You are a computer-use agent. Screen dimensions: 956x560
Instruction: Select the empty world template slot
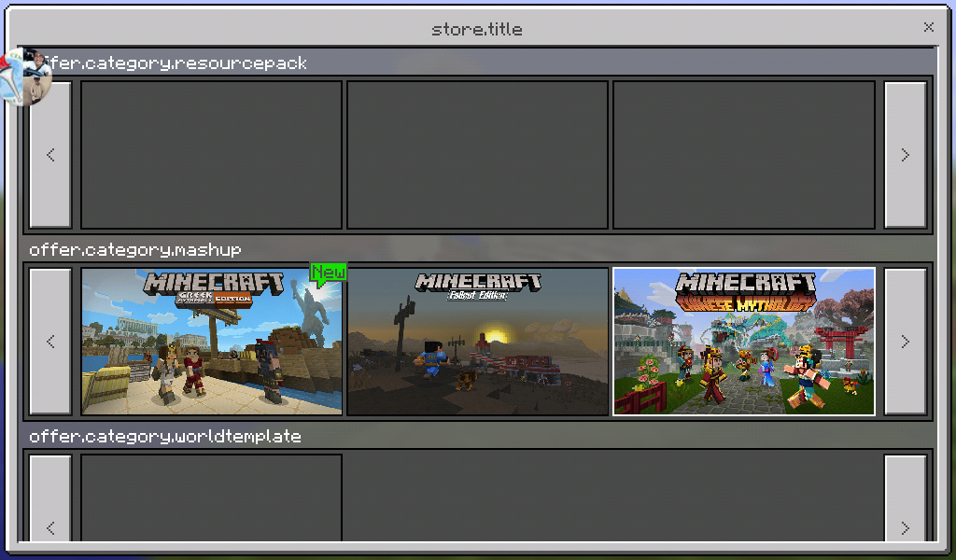coord(212,497)
